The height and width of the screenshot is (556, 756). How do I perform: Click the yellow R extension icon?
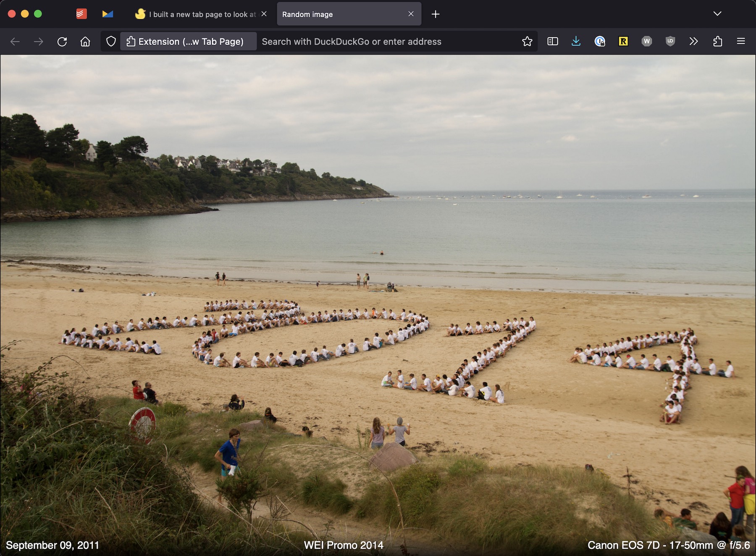click(623, 42)
